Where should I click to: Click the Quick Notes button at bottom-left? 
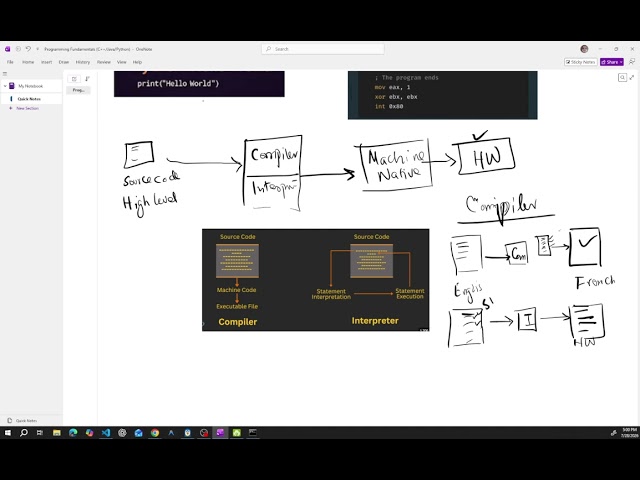pyautogui.click(x=22, y=420)
